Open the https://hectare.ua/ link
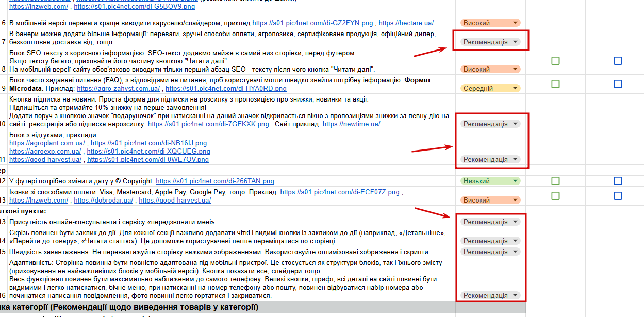This screenshot has width=644, height=317. (406, 23)
